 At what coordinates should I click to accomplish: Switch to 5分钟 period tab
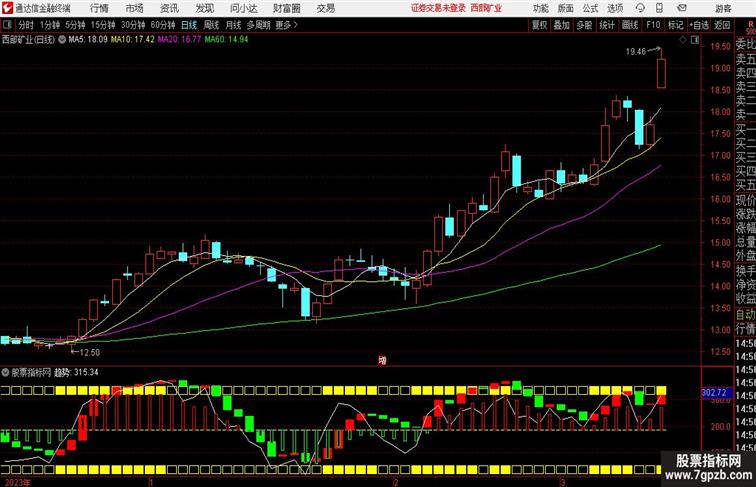click(x=75, y=25)
